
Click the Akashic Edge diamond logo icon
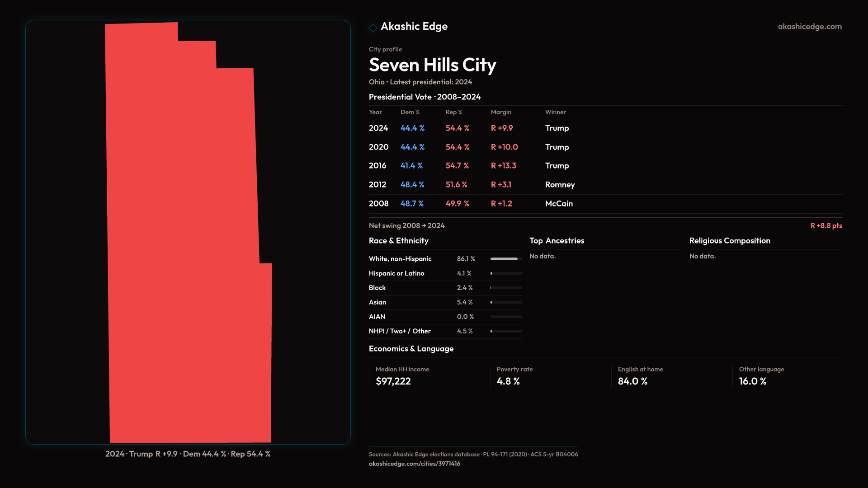point(373,28)
